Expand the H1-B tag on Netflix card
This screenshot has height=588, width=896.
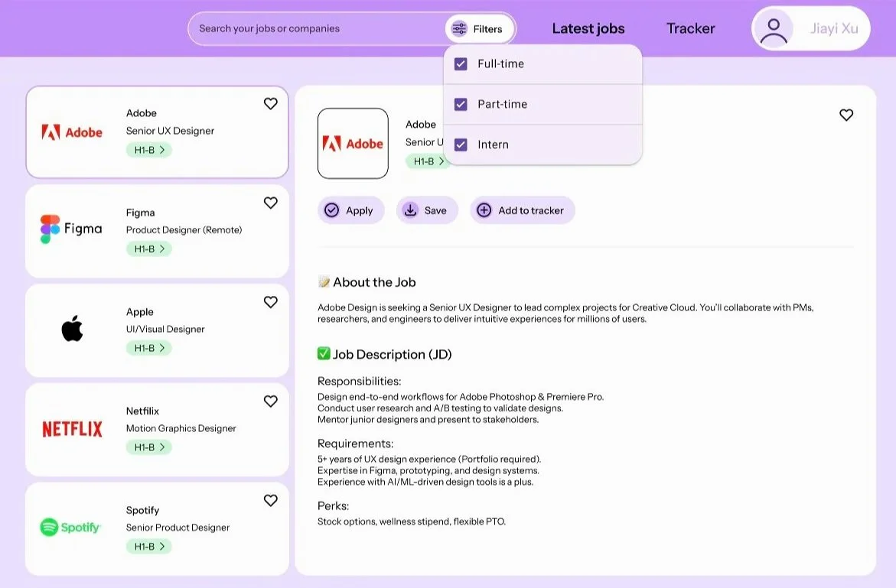(x=149, y=447)
